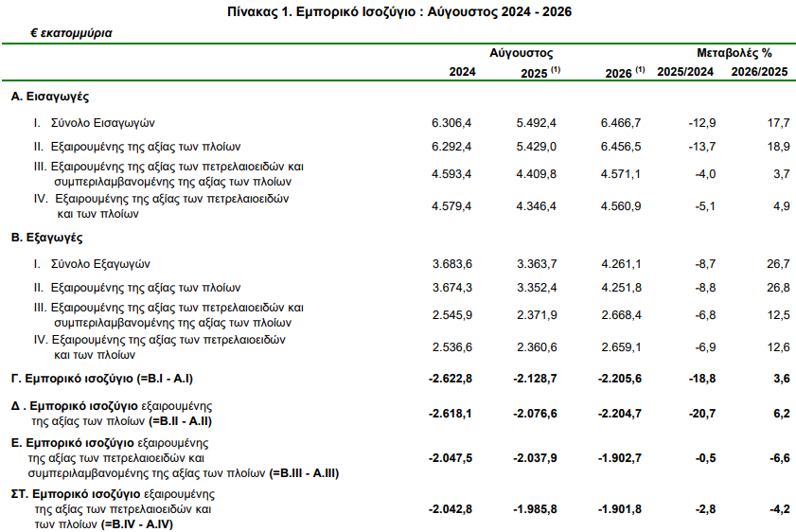The height and width of the screenshot is (532, 796).
Task: Select the value 2.545,9
Action: (x=452, y=315)
